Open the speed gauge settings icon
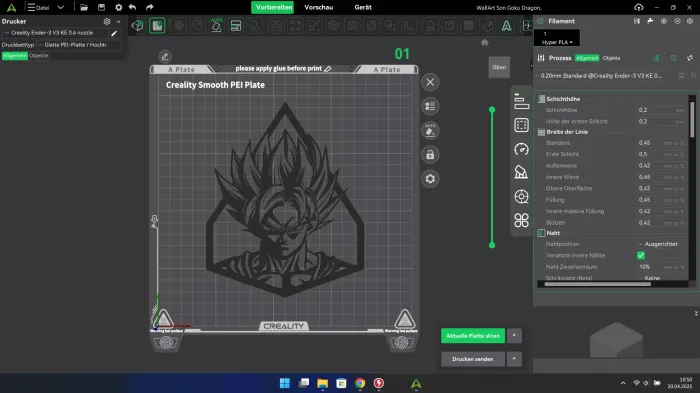700x393 pixels. pyautogui.click(x=521, y=149)
